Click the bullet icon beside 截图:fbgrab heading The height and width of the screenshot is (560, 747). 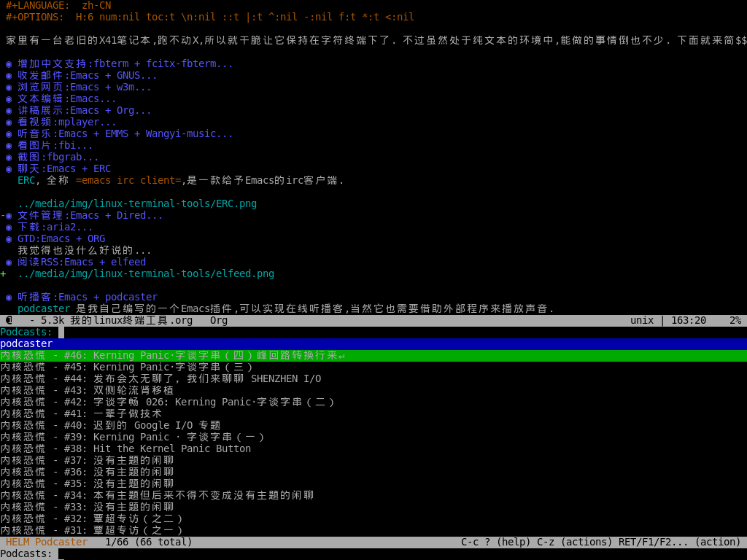click(x=9, y=157)
